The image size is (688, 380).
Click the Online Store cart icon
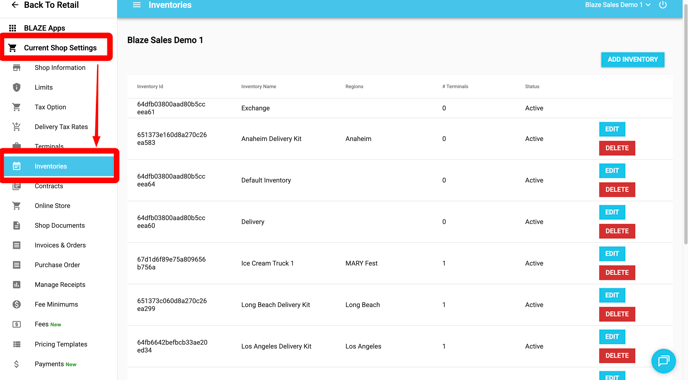point(17,206)
